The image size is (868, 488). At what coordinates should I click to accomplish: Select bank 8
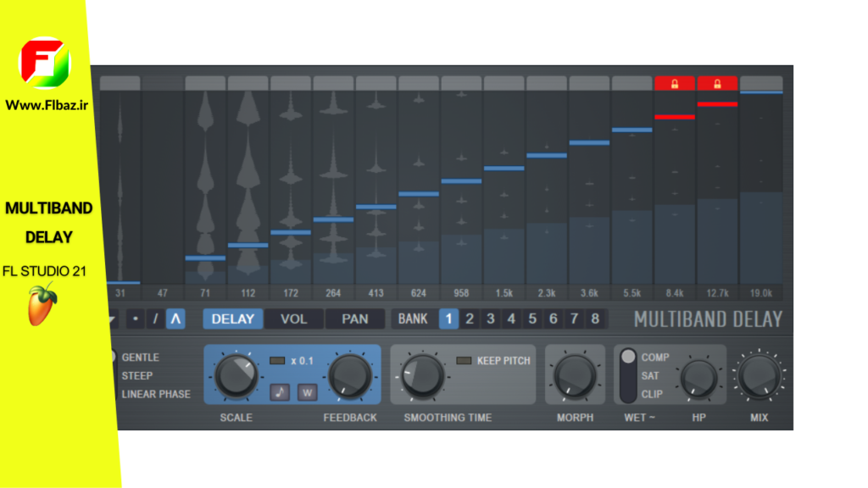click(595, 319)
